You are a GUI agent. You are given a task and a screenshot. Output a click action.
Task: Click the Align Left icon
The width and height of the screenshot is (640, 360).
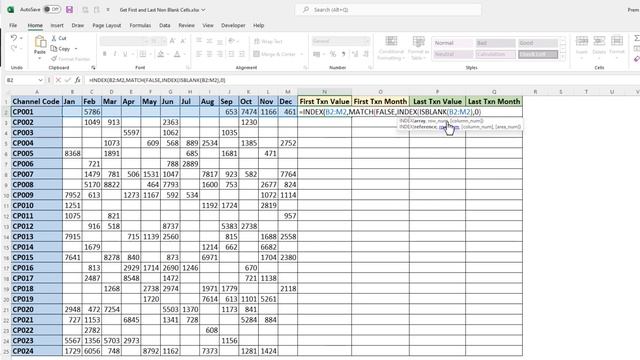click(199, 54)
